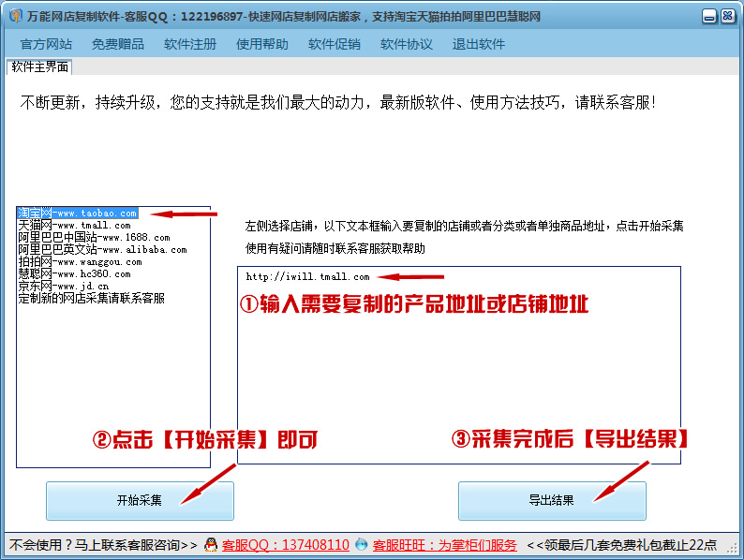Click the 导出结果 button
This screenshot has height=560, width=744.
click(x=552, y=501)
